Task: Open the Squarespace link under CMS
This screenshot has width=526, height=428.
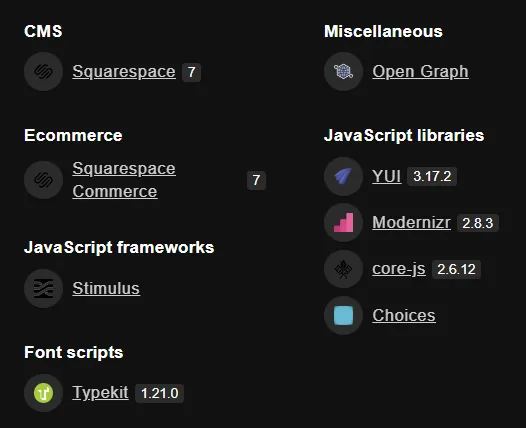Action: 124,71
